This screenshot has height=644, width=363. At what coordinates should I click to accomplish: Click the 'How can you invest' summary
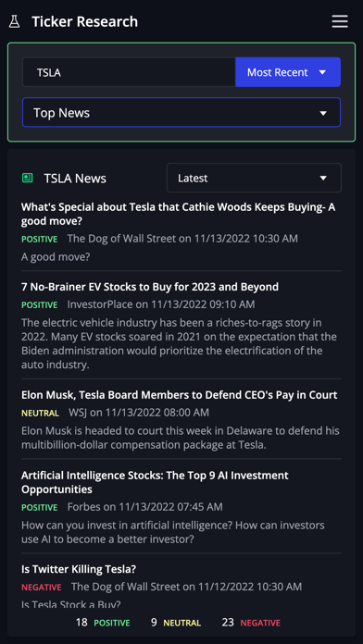point(173,532)
